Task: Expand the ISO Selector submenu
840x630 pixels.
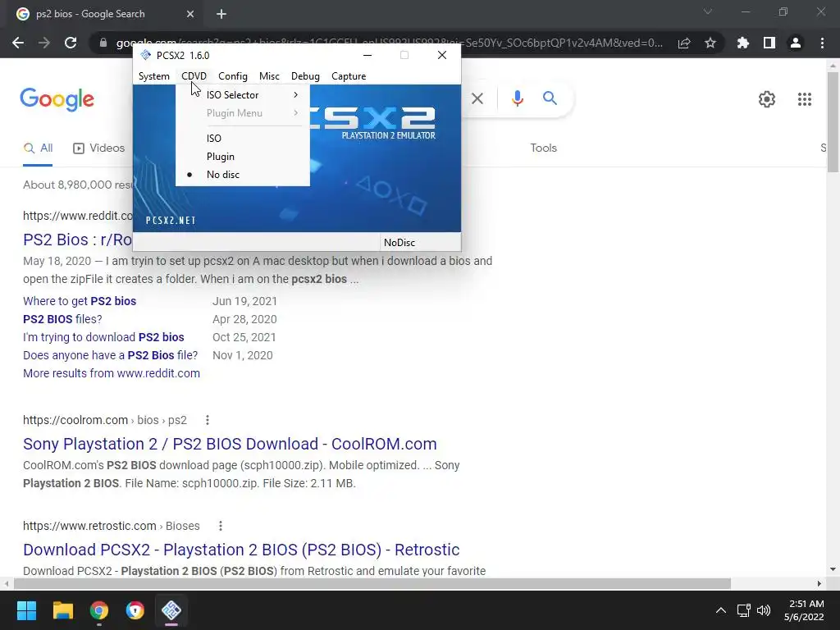Action: pyautogui.click(x=243, y=95)
